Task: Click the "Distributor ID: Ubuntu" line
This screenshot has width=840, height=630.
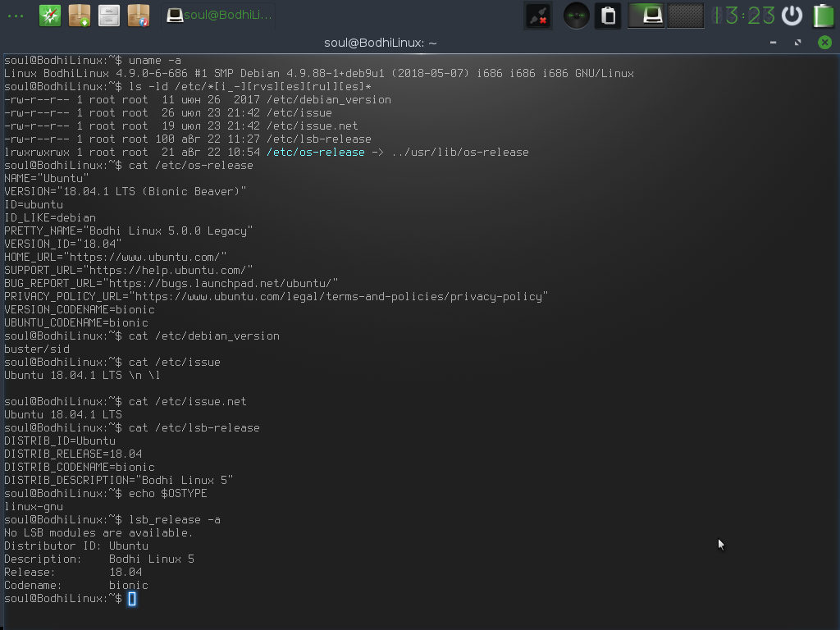Action: (76, 546)
